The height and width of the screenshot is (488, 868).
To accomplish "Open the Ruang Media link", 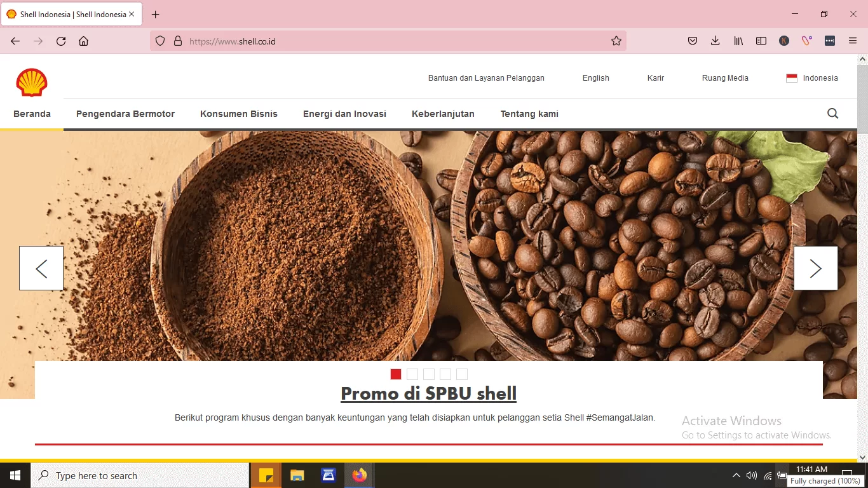I will pyautogui.click(x=725, y=78).
